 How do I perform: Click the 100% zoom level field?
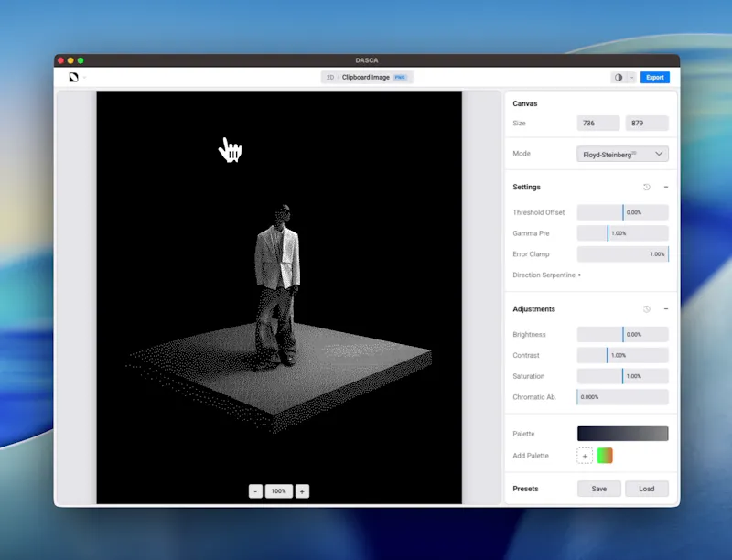[x=279, y=491]
